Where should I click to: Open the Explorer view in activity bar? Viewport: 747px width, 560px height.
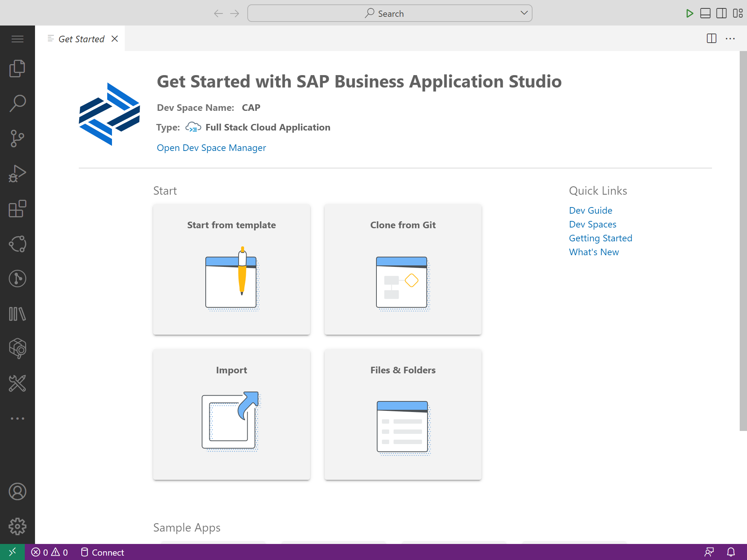coord(17,68)
